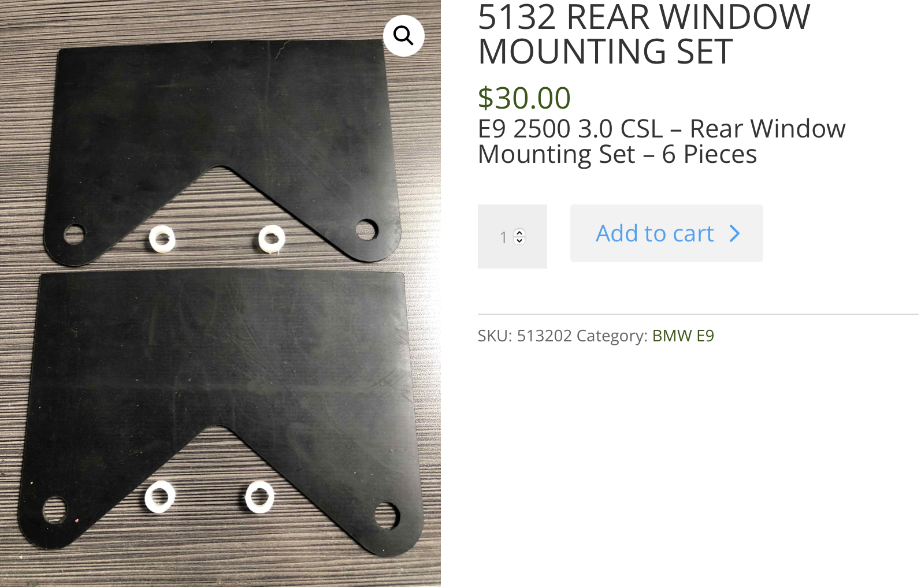Click the lower left white washer in photo
The image size is (921, 588).
[x=159, y=496]
